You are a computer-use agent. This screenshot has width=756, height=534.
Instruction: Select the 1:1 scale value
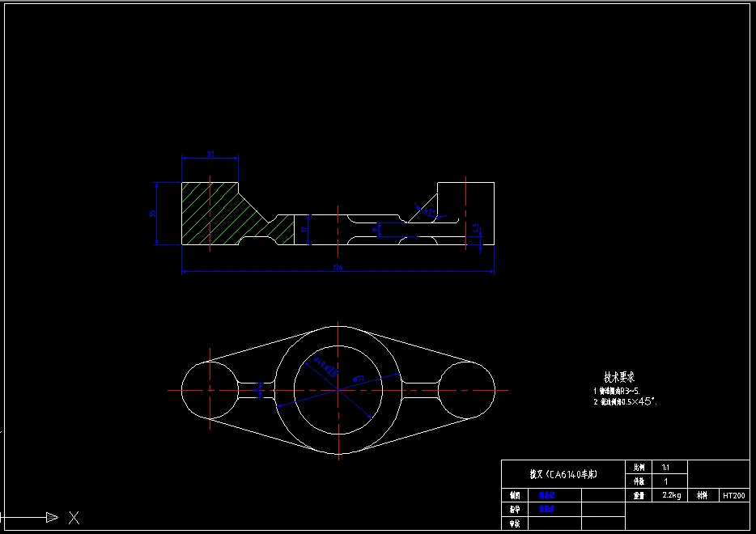tap(665, 468)
